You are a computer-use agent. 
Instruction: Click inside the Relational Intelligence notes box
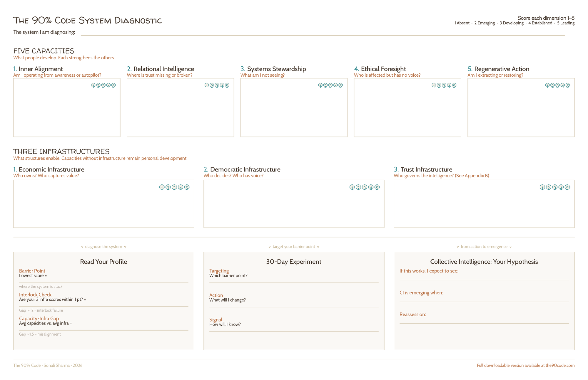(x=180, y=107)
